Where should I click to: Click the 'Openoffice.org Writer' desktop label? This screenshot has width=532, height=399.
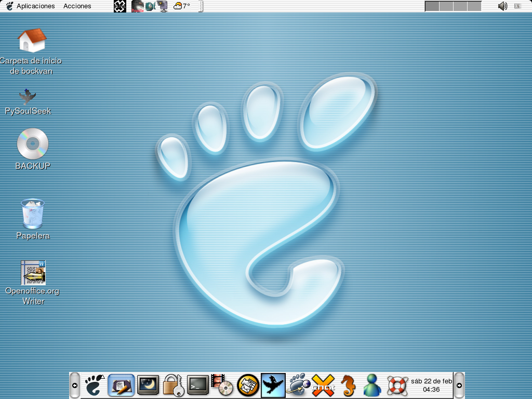point(33,296)
